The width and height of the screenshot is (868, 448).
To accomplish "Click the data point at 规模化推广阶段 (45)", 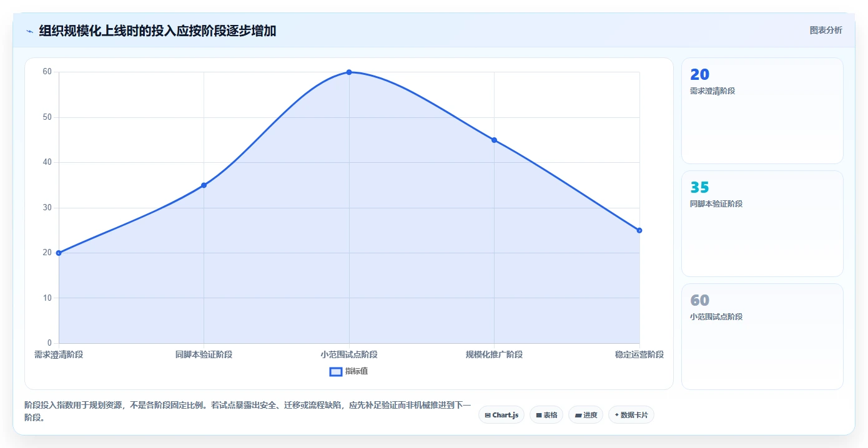I will [494, 140].
